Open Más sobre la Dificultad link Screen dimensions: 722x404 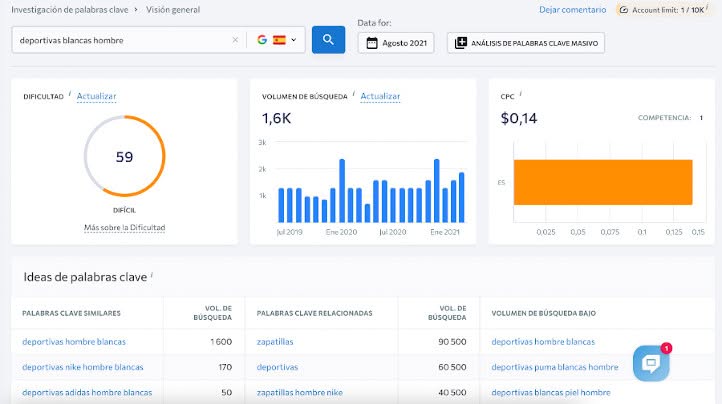tap(124, 228)
